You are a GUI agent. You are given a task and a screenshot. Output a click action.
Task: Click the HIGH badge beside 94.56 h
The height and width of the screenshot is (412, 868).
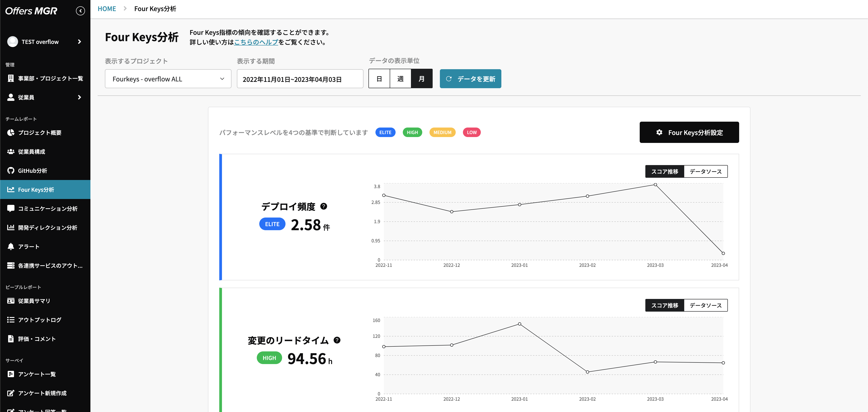269,358
